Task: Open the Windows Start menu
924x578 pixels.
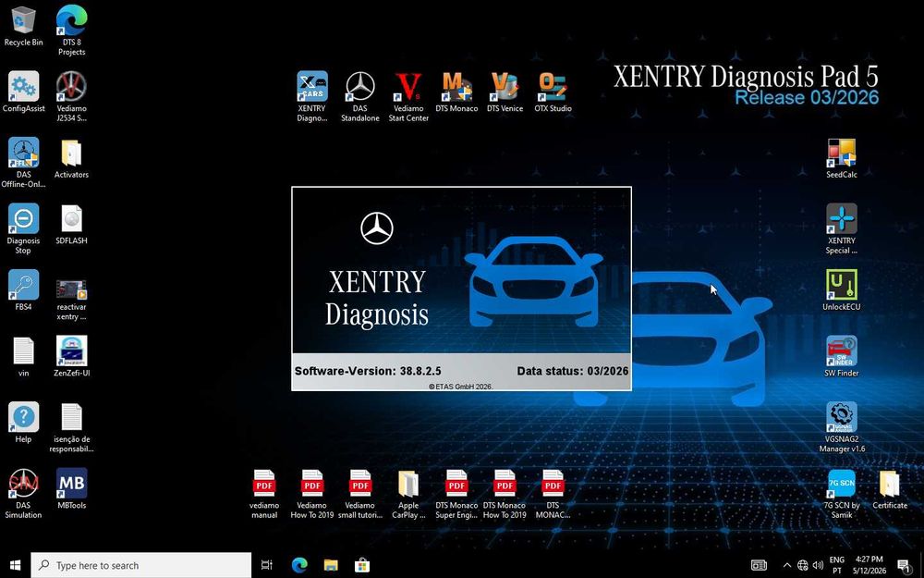Action: click(15, 565)
